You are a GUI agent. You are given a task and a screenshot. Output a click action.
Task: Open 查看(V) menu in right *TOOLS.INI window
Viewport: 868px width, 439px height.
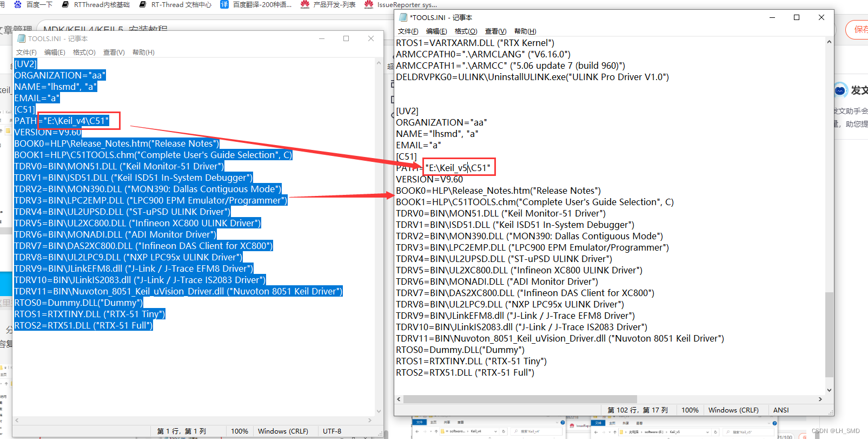tap(496, 31)
